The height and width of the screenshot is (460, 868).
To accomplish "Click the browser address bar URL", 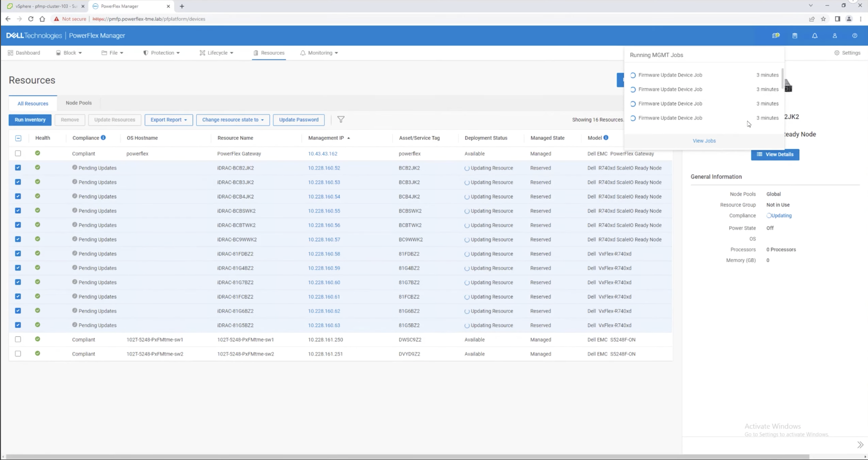I will [149, 19].
